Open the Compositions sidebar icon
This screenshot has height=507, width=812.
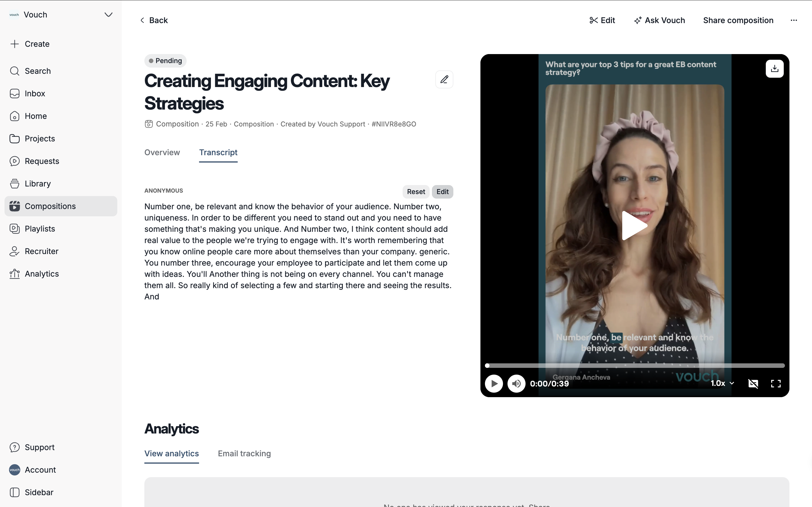(x=14, y=206)
